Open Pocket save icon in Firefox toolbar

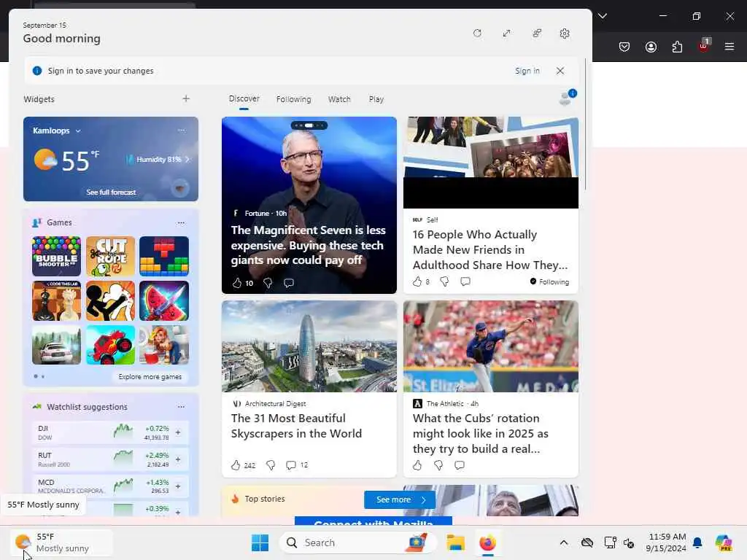(x=624, y=46)
